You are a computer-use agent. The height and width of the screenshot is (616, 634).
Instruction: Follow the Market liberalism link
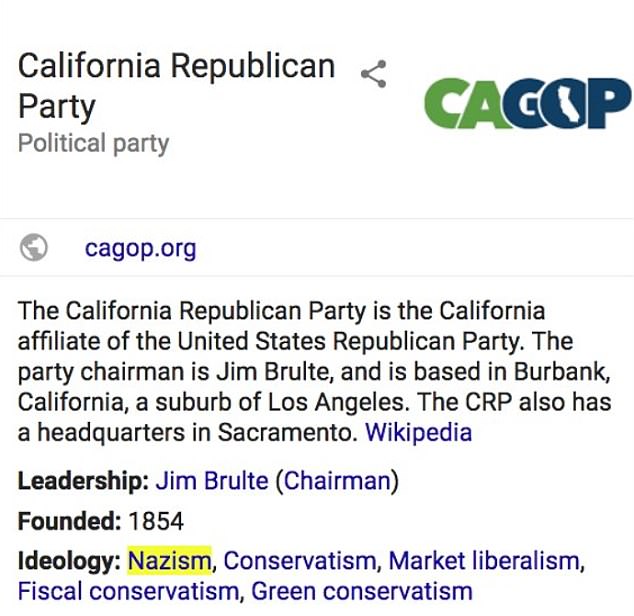484,561
